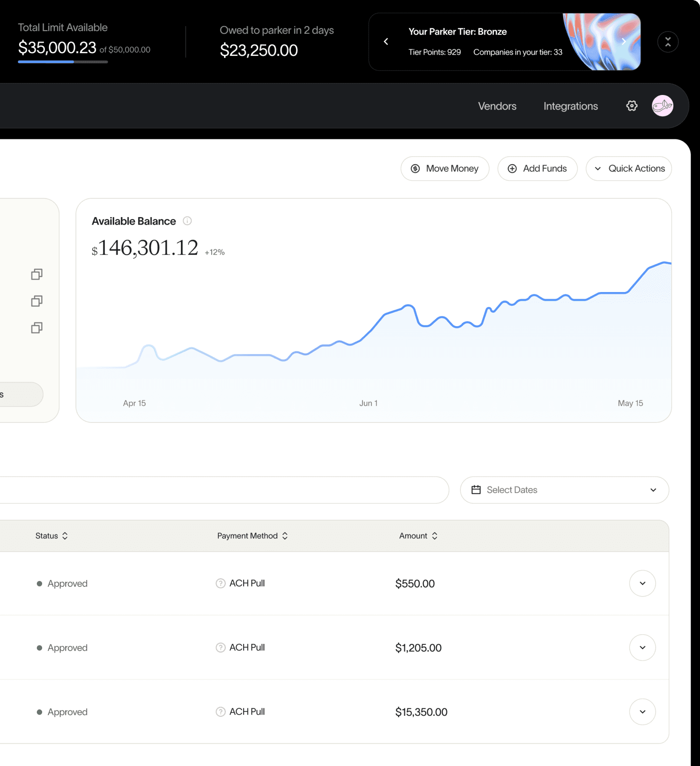
Task: Click Companies in your tier: 33 text
Action: point(518,52)
